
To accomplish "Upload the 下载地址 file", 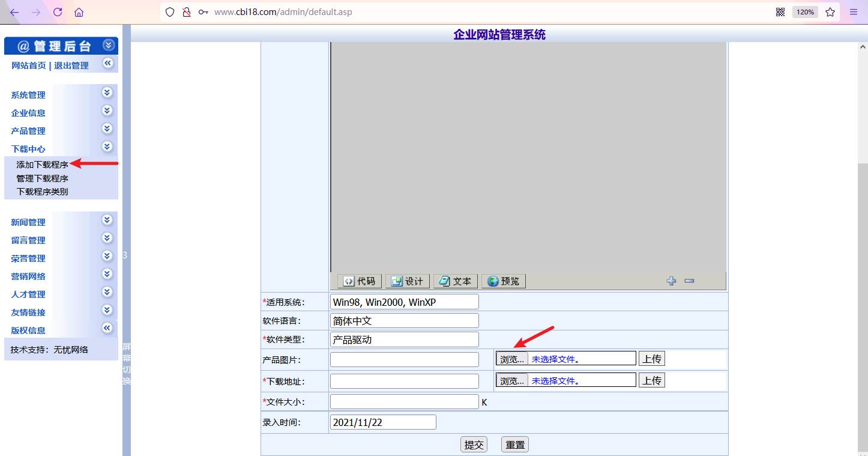I will point(652,380).
